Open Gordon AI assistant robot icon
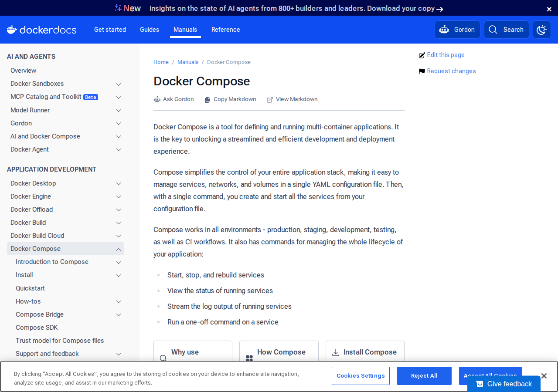Image resolution: width=558 pixels, height=392 pixels. (x=444, y=30)
